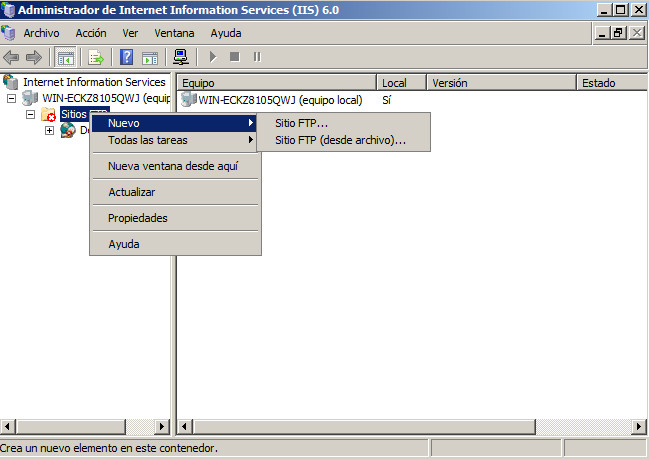This screenshot has height=459, width=649.
Task: Open the Acción menu in menu bar
Action: click(91, 33)
